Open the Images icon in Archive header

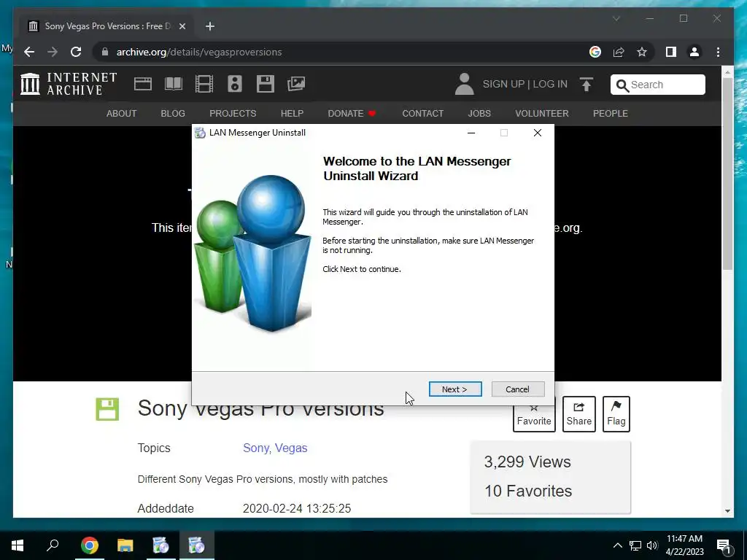click(296, 84)
